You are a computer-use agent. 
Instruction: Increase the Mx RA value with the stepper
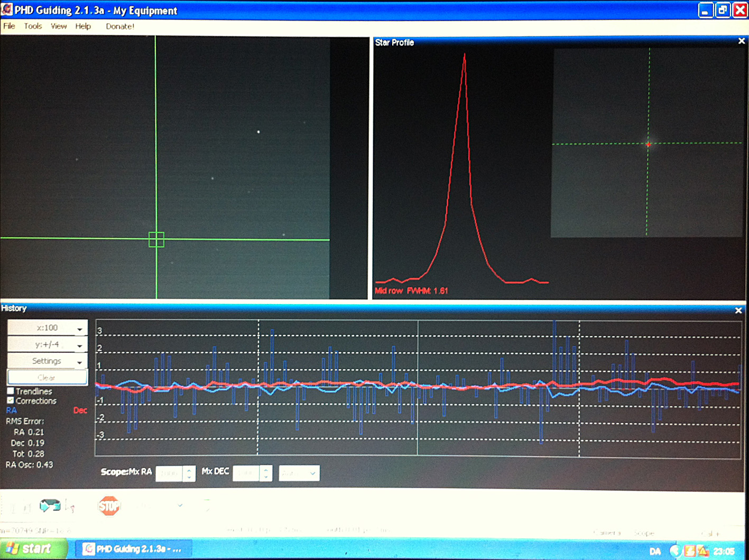tap(189, 469)
